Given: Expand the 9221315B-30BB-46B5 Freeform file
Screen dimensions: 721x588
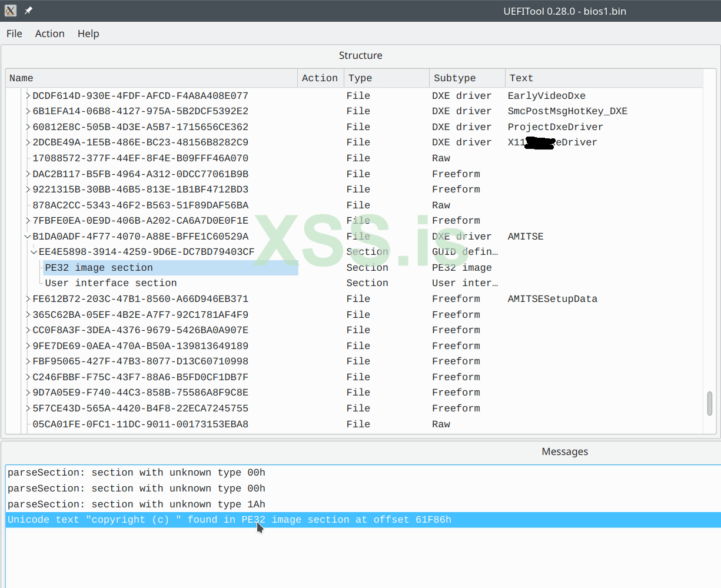Looking at the screenshot, I should 28,190.
